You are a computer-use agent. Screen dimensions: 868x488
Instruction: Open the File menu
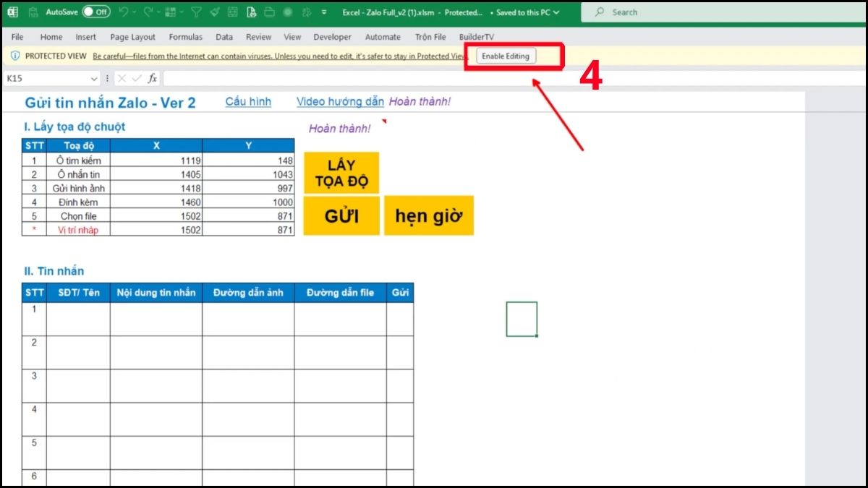point(17,37)
